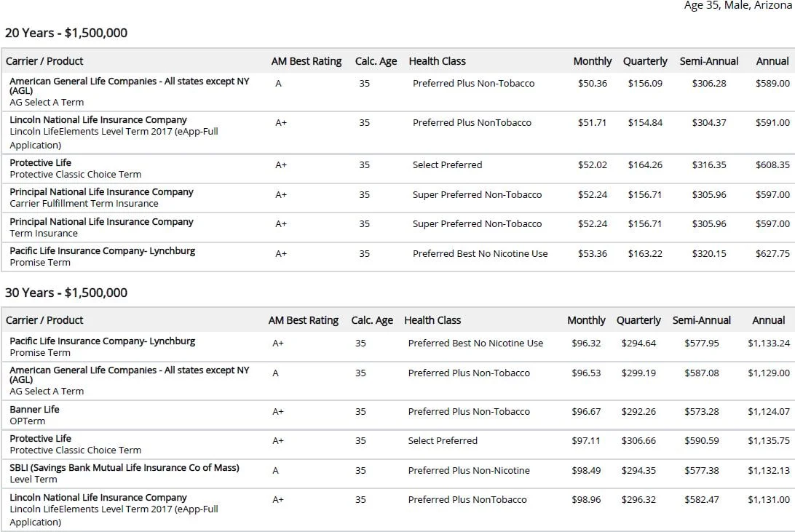Click $589.00 annual premium
The width and height of the screenshot is (795, 532).
click(x=772, y=83)
